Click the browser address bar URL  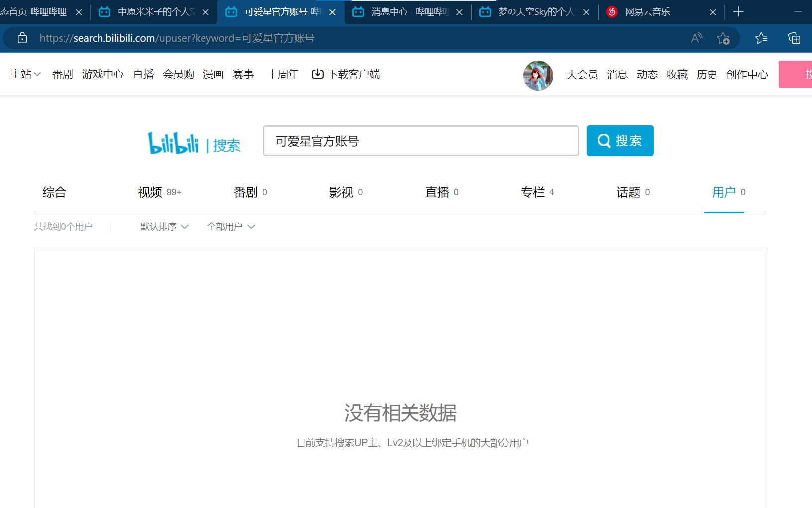point(177,38)
